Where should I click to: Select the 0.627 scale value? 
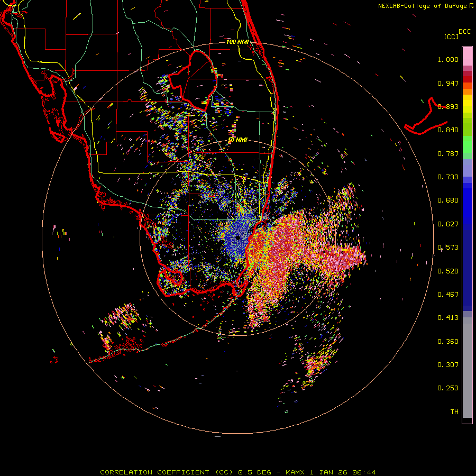tap(448, 224)
